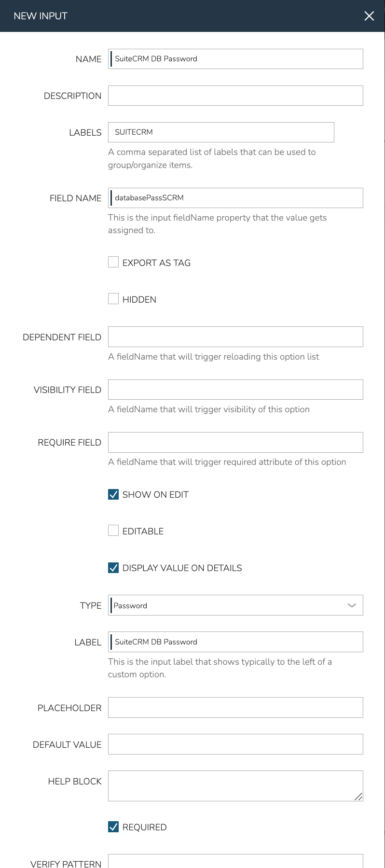Screen dimensions: 385x868
Task: Select the Field Name input box
Action: (235, 198)
